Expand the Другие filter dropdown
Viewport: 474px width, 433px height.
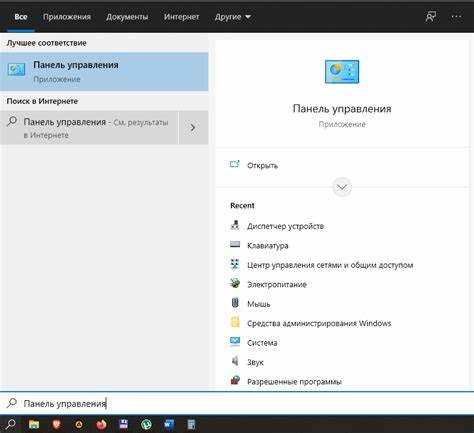233,17
